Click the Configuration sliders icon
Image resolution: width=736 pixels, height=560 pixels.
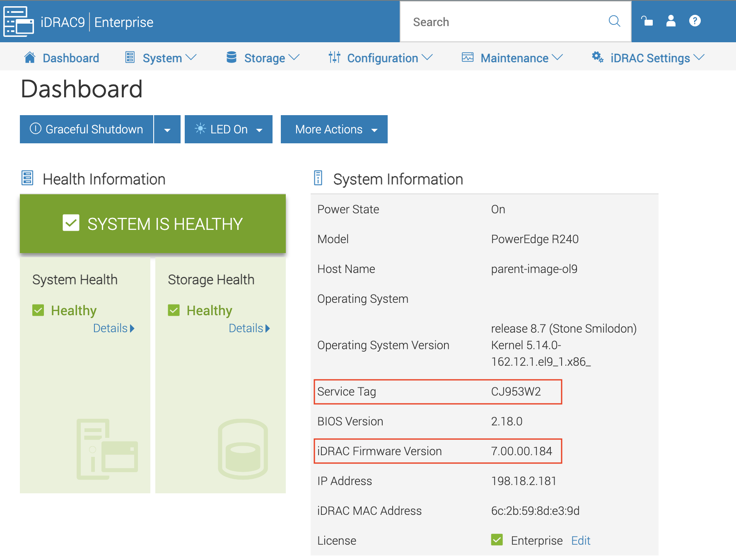(334, 57)
